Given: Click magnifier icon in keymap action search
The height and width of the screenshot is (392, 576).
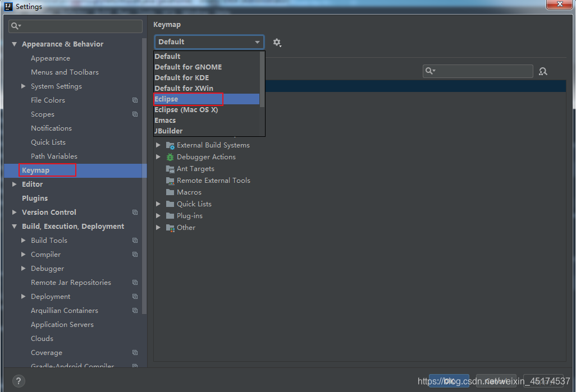Looking at the screenshot, I should click(x=430, y=71).
